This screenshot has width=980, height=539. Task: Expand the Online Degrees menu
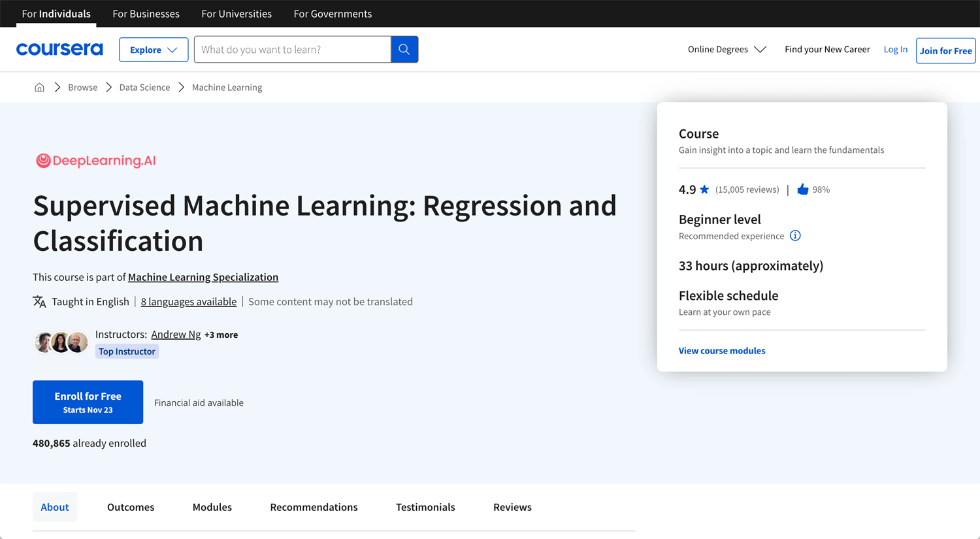pos(727,50)
